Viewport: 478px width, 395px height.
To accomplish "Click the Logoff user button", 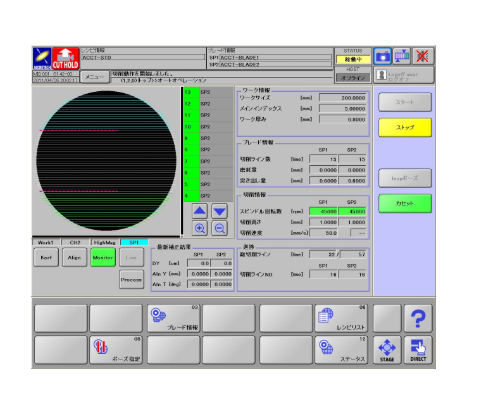I will click(404, 75).
